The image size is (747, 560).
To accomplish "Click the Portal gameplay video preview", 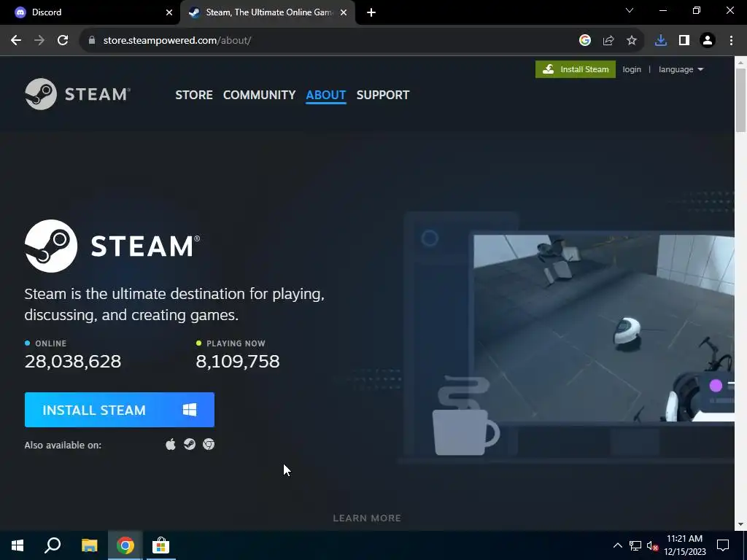I will click(x=603, y=327).
